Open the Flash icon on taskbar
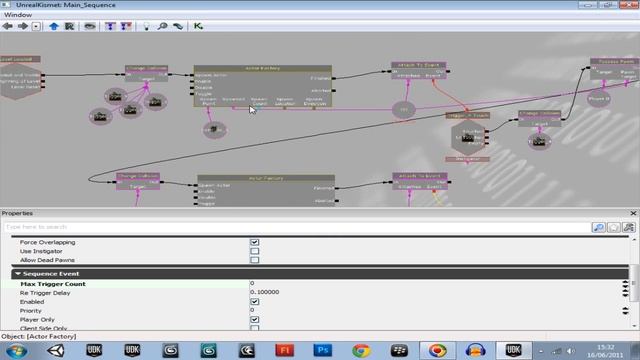This screenshot has height=360, width=640. pyautogui.click(x=284, y=351)
